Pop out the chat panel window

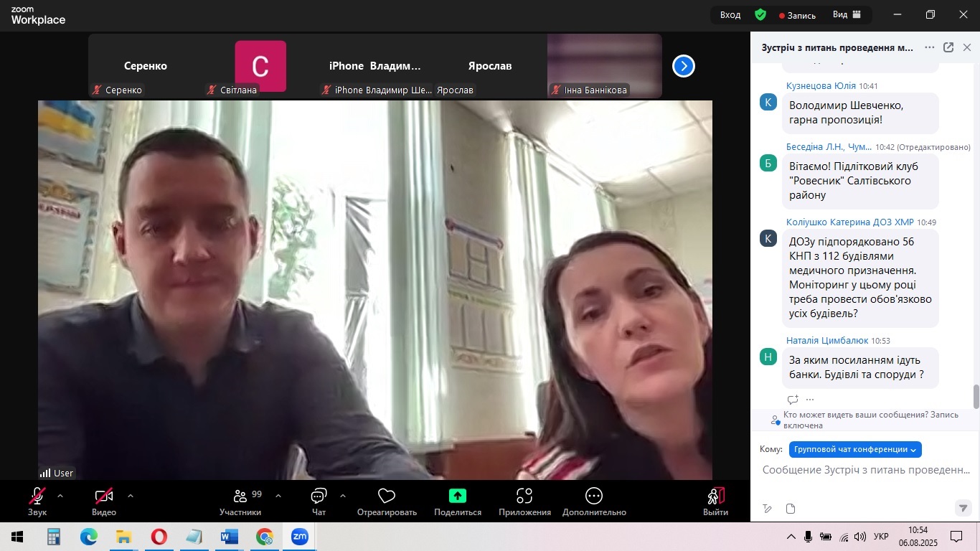(948, 47)
